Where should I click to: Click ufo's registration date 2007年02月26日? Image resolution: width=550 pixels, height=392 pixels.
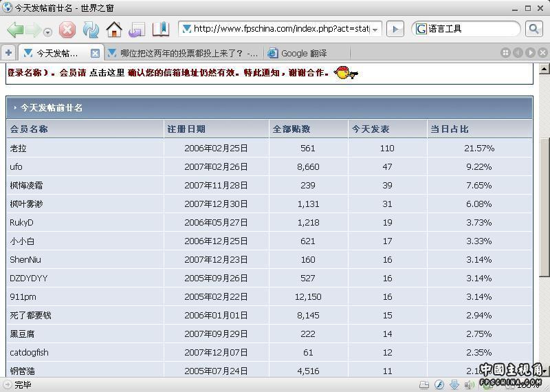(x=216, y=166)
